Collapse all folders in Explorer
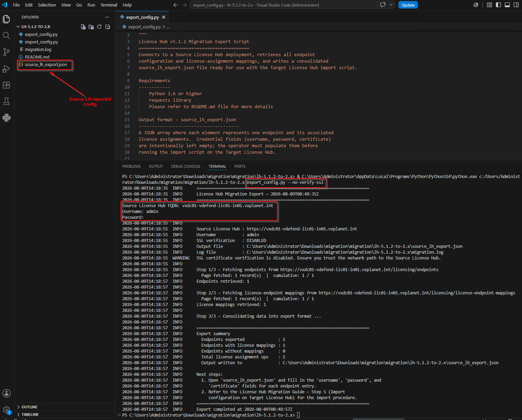 coord(107,27)
